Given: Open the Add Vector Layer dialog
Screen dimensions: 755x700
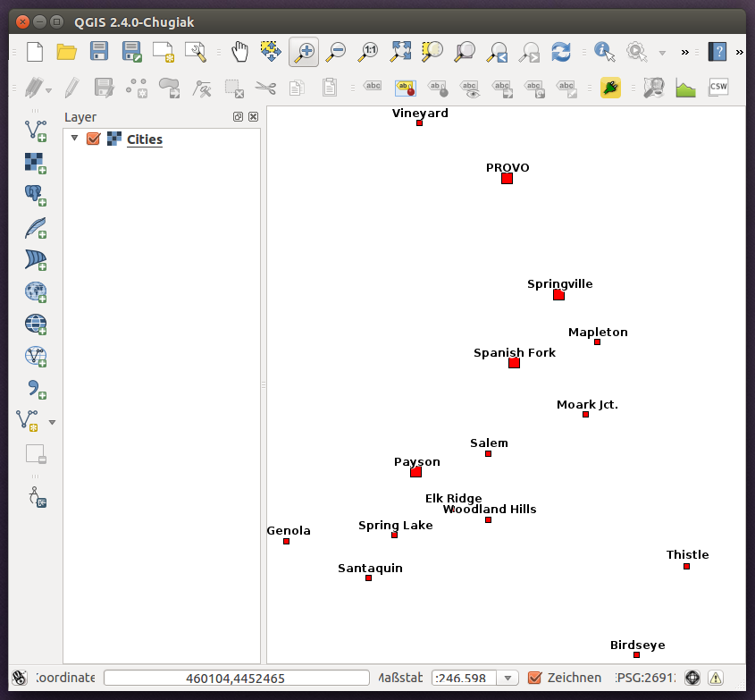Looking at the screenshot, I should click(x=35, y=131).
